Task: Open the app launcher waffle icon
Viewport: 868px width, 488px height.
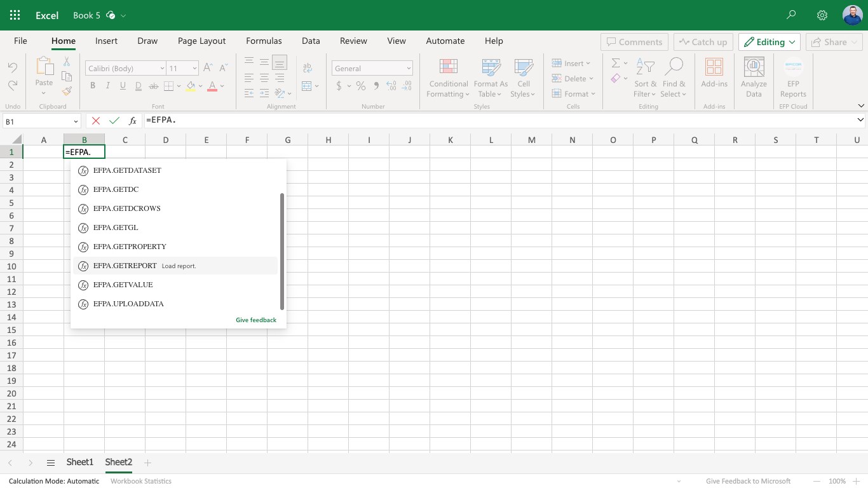Action: [15, 15]
